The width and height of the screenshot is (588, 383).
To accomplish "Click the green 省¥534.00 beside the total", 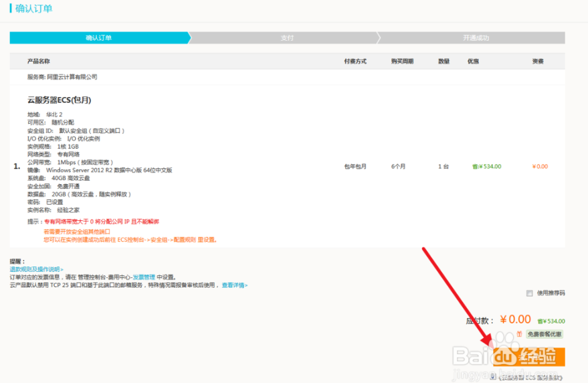I will pos(551,321).
